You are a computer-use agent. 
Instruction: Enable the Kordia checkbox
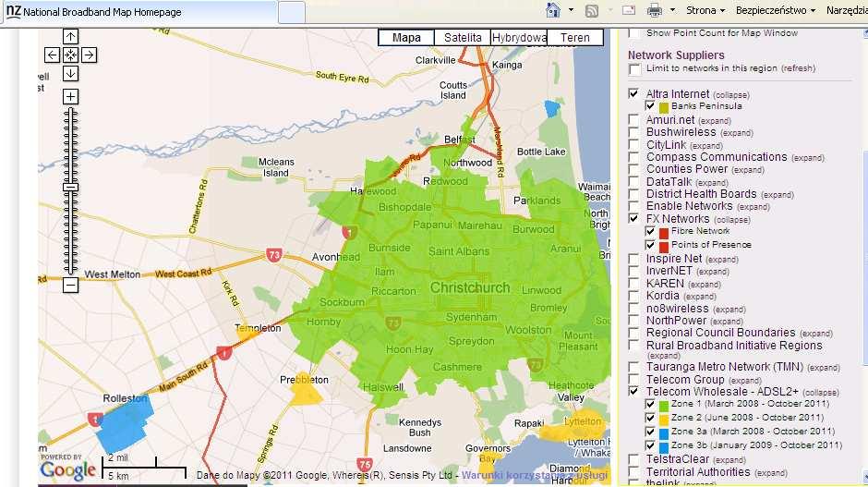[x=633, y=296]
